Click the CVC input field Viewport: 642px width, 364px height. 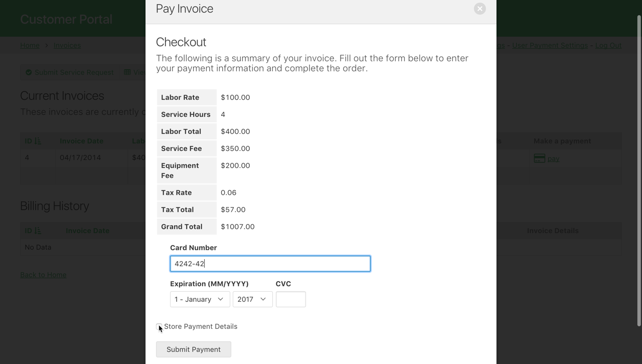click(x=290, y=299)
